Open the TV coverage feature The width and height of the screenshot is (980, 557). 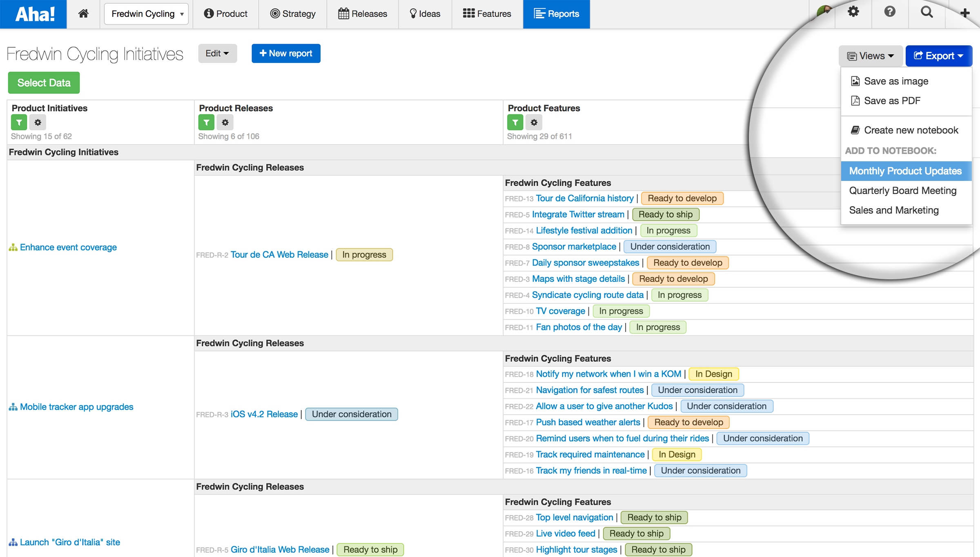point(560,311)
